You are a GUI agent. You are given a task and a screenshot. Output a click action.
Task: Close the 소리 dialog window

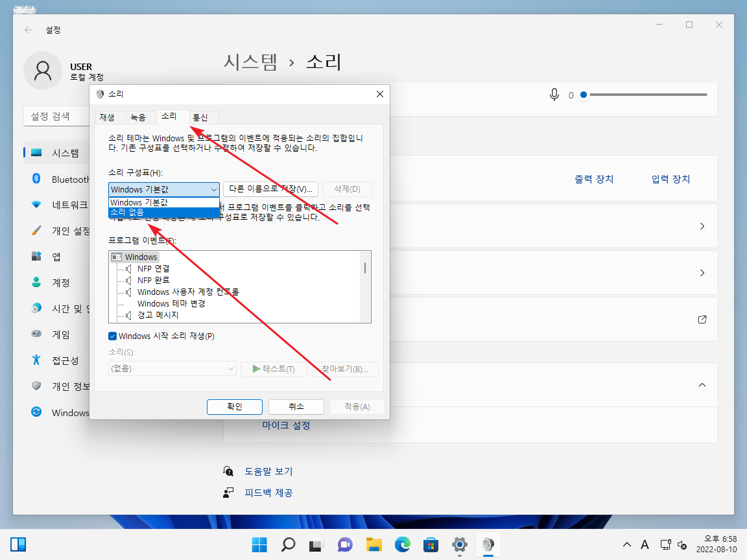pyautogui.click(x=380, y=94)
